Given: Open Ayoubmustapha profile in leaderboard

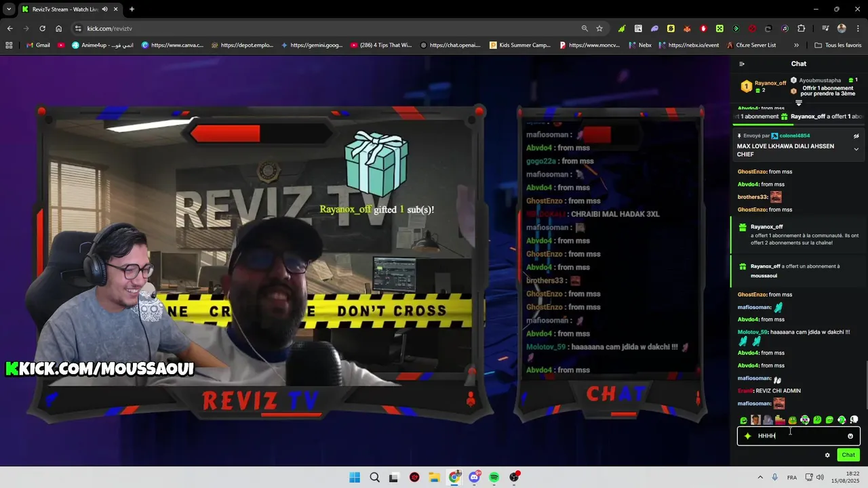Looking at the screenshot, I should (x=820, y=80).
